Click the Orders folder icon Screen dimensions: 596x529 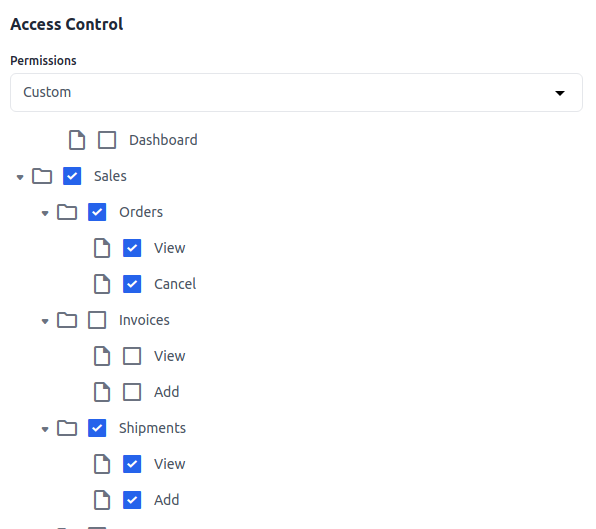(x=67, y=212)
